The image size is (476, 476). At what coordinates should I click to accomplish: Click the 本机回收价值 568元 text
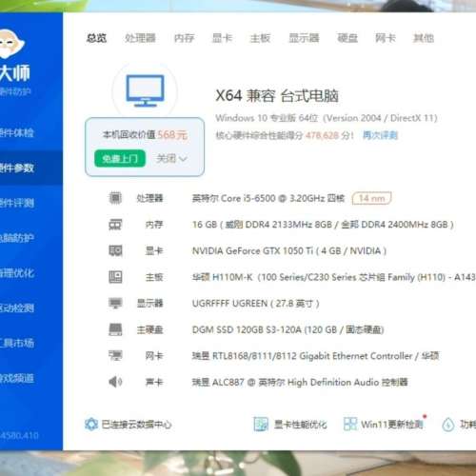145,135
